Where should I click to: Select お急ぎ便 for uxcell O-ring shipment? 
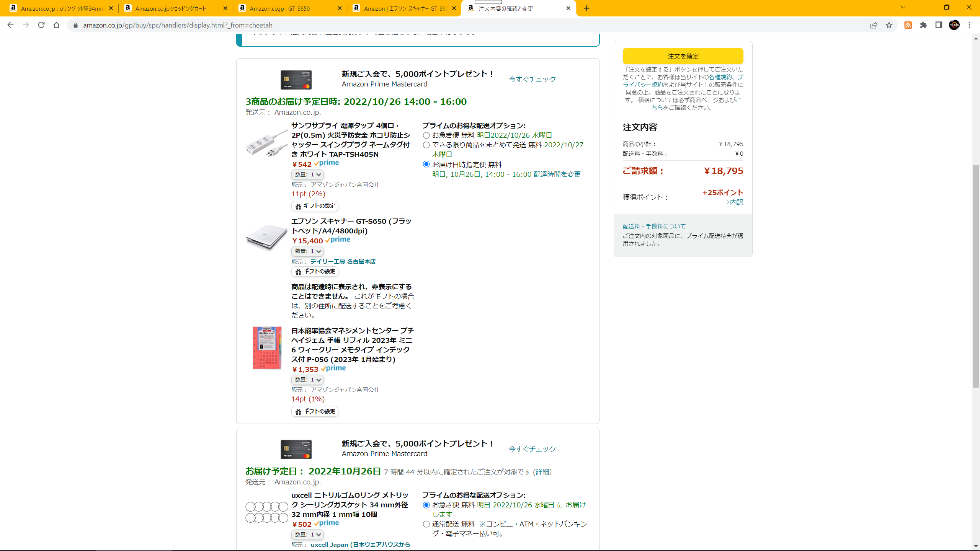click(x=426, y=505)
